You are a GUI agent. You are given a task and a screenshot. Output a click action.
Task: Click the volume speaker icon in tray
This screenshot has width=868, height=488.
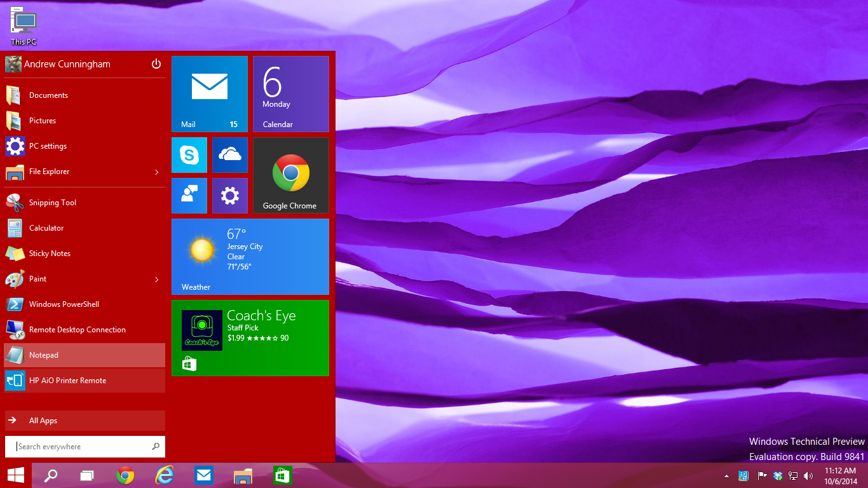click(808, 476)
